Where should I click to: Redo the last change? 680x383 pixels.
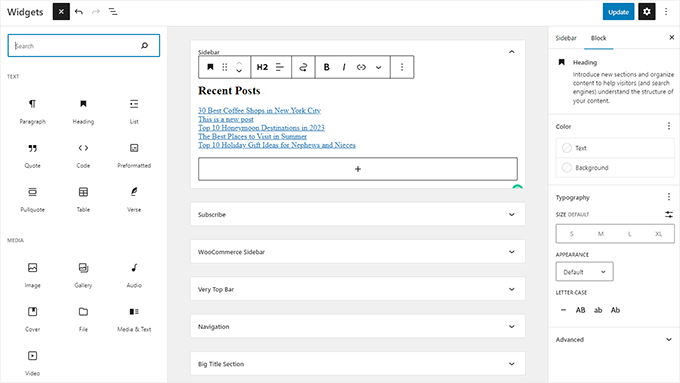click(95, 12)
